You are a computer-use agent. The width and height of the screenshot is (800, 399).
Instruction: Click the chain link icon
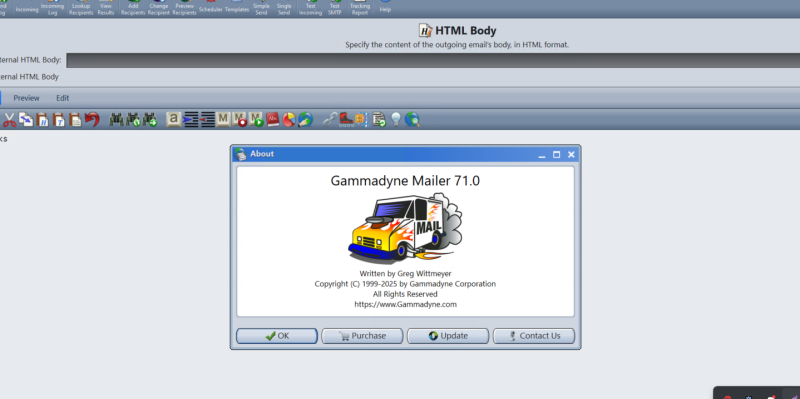click(330, 120)
